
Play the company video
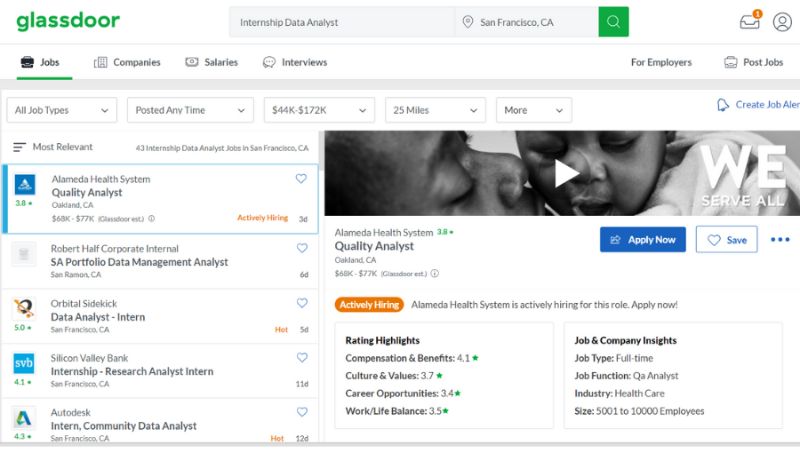pos(566,173)
